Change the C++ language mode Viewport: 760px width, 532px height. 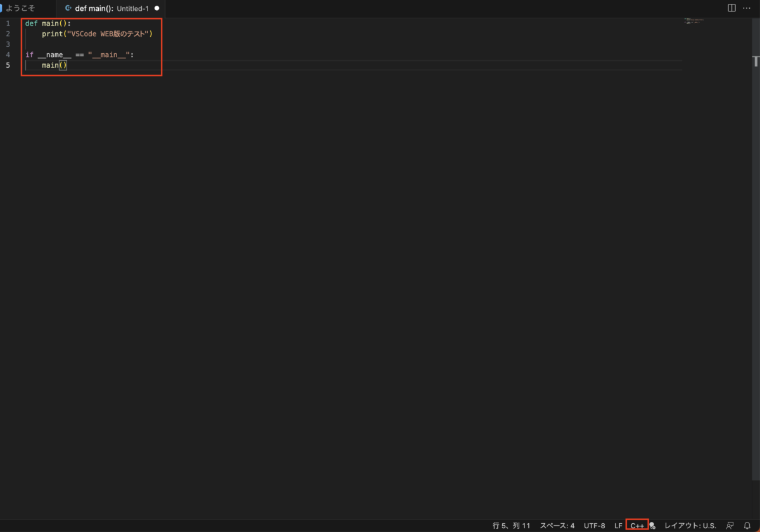(x=637, y=525)
